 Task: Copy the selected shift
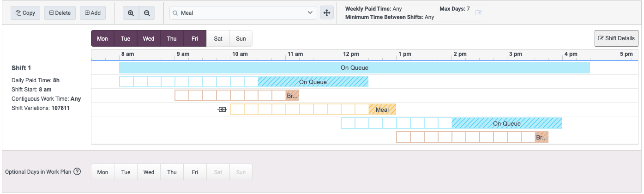pyautogui.click(x=25, y=13)
